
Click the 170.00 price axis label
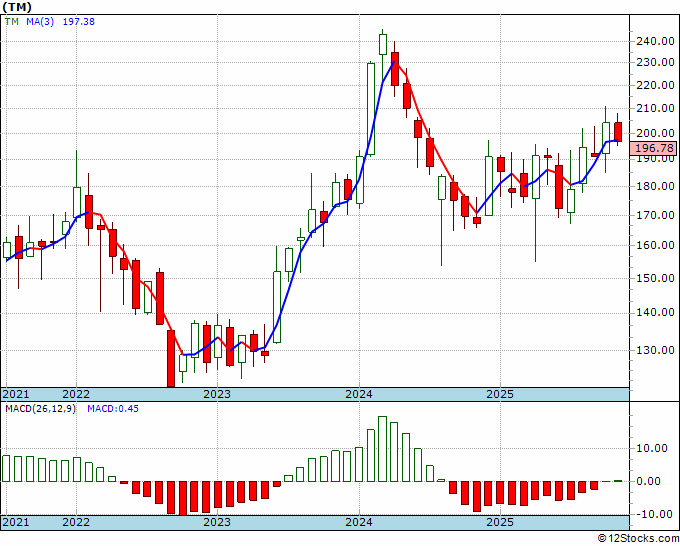[x=655, y=215]
